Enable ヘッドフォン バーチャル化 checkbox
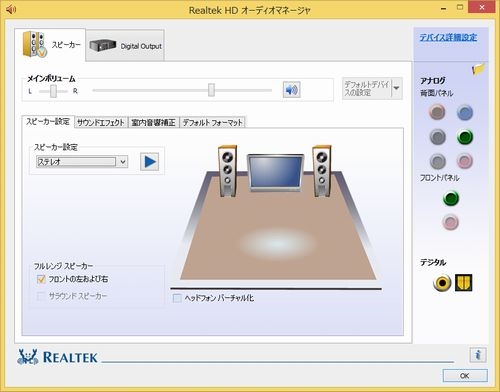500x392 pixels. 177,298
